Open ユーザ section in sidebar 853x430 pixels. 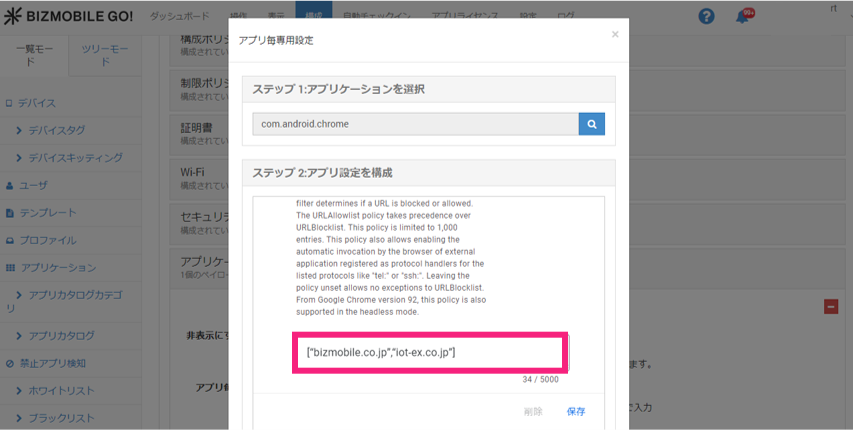(x=33, y=185)
